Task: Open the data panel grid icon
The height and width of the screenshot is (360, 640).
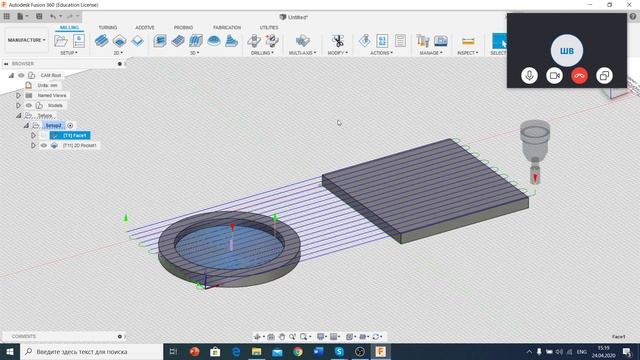Action: (x=7, y=17)
